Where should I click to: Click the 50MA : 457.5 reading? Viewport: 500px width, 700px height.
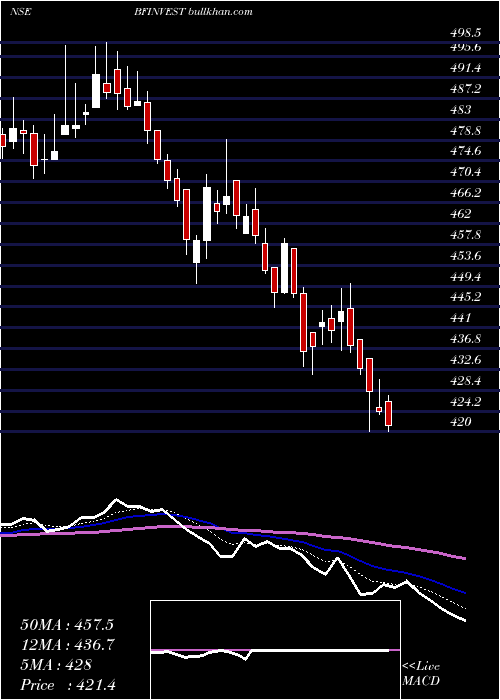(67, 625)
